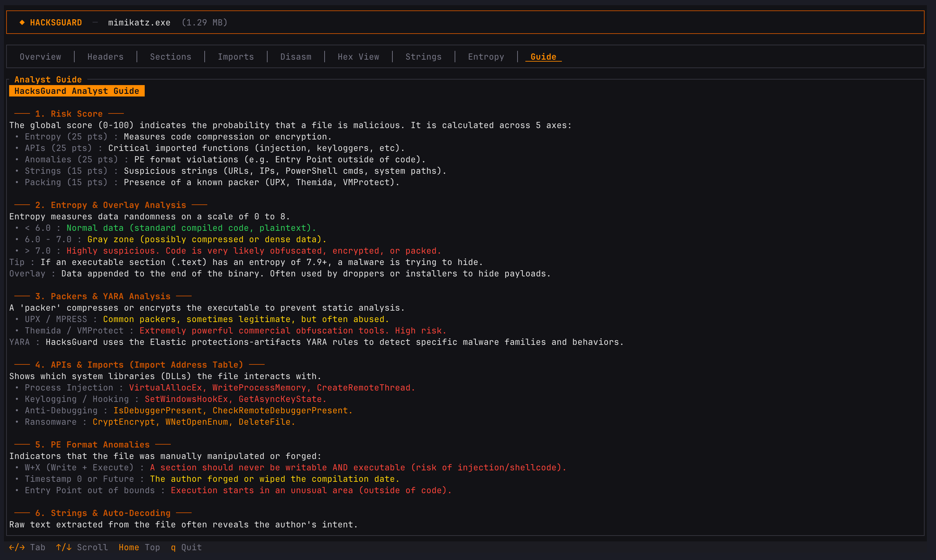
Task: Click 'Indicators that the file was manually manipulated'
Action: 165,456
